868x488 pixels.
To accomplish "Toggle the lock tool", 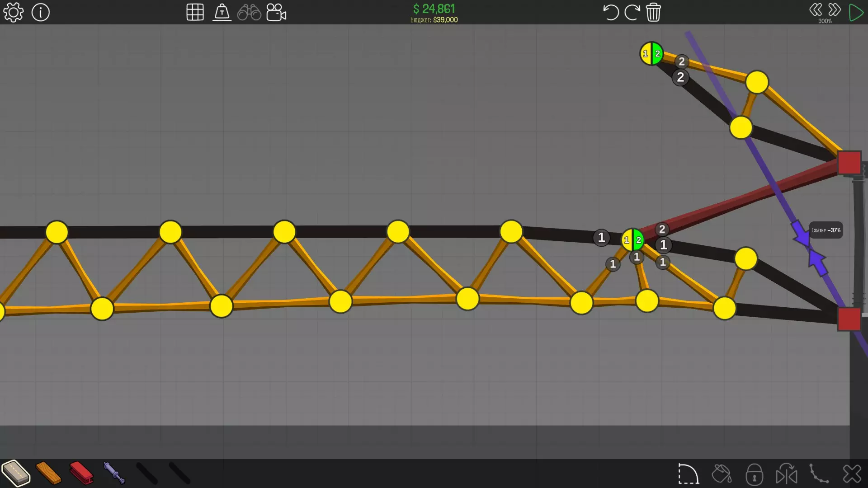I will point(754,474).
